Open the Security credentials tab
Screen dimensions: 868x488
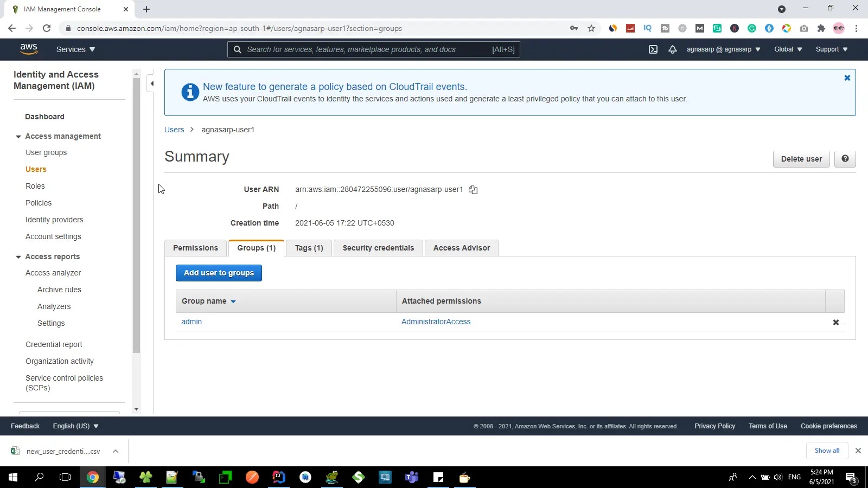378,248
